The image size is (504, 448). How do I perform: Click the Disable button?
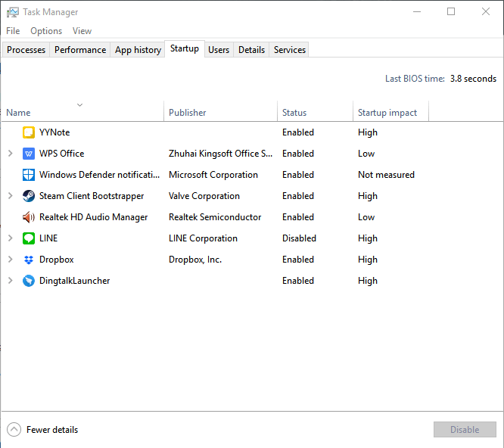click(x=465, y=430)
